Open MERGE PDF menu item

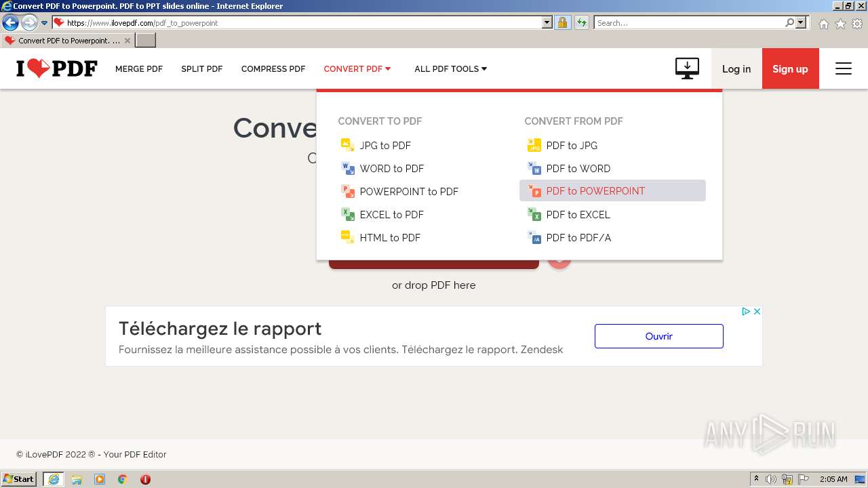coord(139,68)
